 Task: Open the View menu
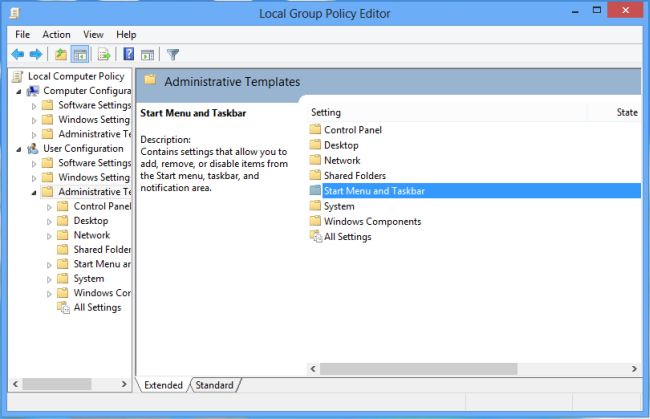[93, 34]
